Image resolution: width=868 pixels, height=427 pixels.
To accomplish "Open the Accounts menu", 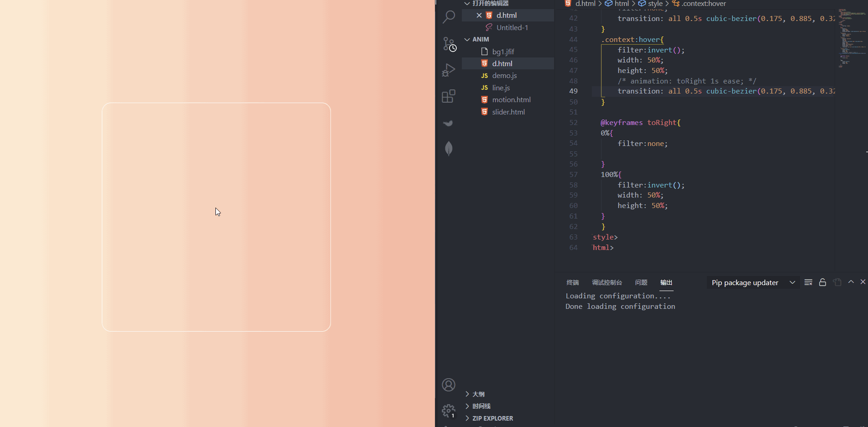I will [449, 385].
